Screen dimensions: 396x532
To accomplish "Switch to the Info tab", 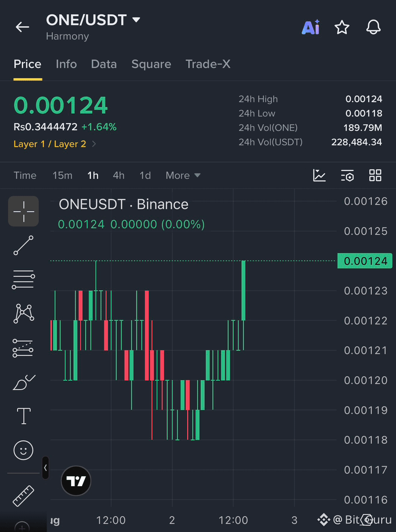I will [x=66, y=64].
